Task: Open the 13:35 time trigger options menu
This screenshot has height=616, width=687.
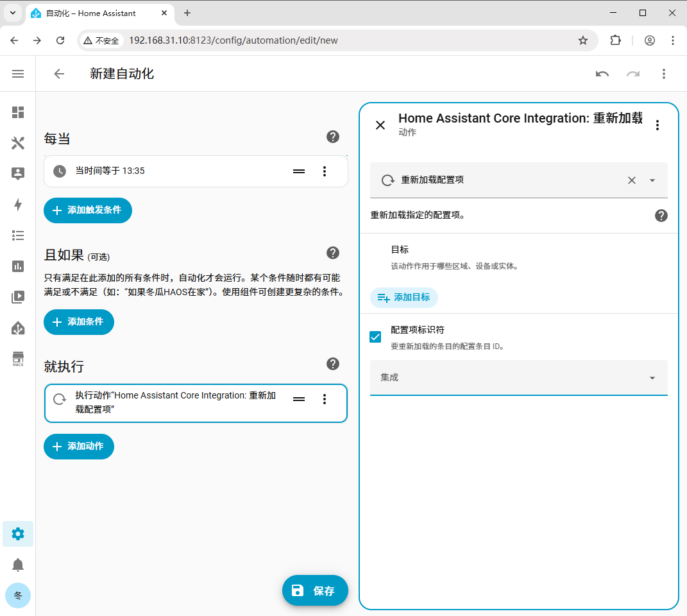Action: (325, 171)
